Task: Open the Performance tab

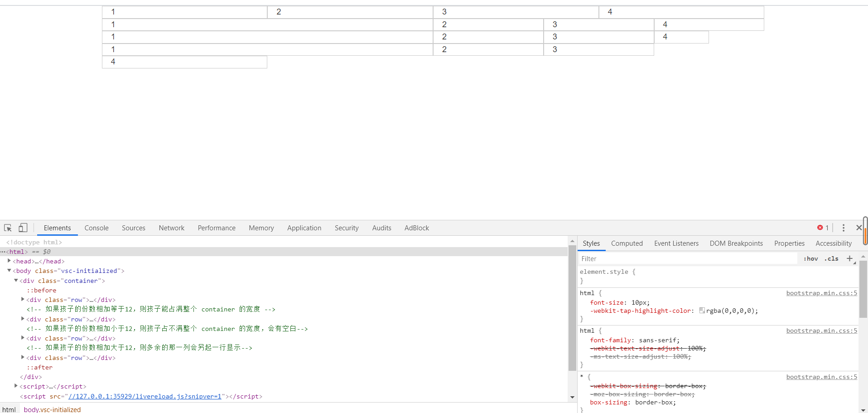Action: 217,228
